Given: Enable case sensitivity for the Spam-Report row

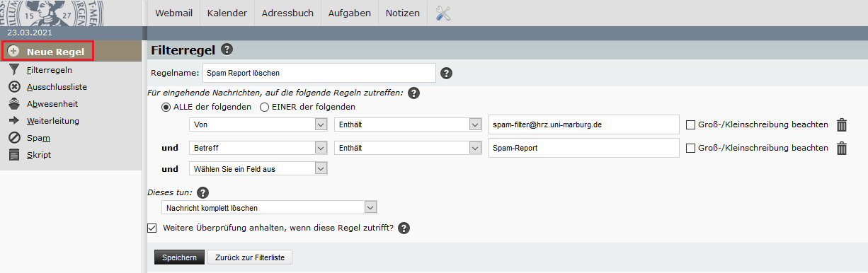Looking at the screenshot, I should 691,148.
